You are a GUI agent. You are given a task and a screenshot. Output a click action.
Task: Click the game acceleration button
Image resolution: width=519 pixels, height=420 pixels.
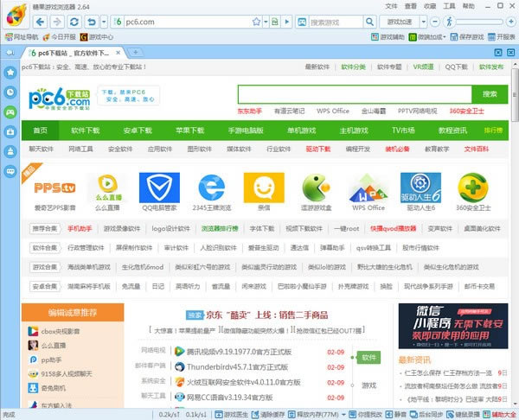click(x=400, y=22)
